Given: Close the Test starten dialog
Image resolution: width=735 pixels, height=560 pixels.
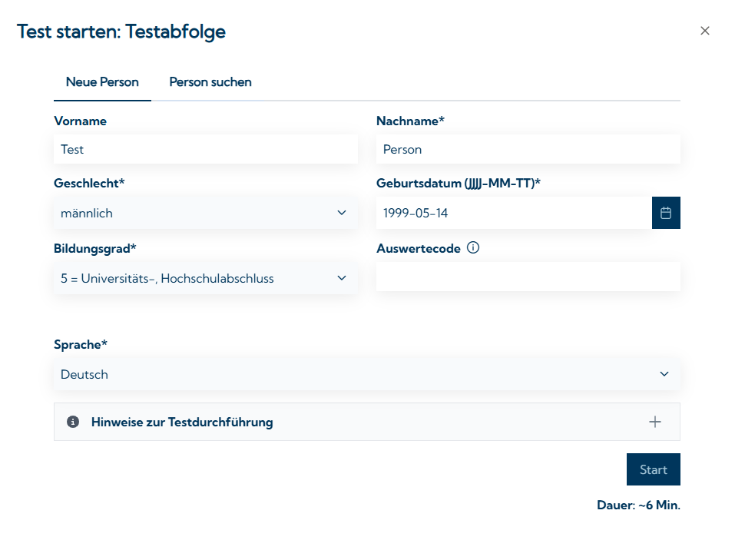Looking at the screenshot, I should pyautogui.click(x=704, y=31).
